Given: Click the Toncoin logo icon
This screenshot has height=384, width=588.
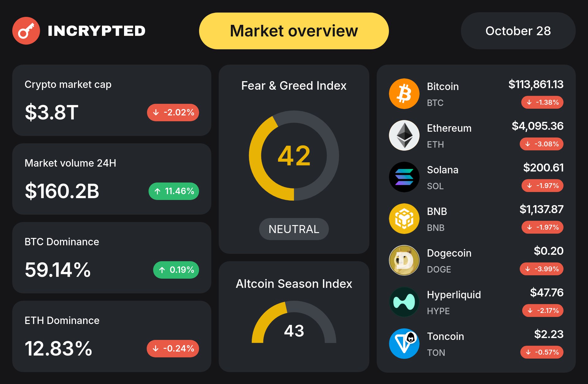Looking at the screenshot, I should point(404,344).
